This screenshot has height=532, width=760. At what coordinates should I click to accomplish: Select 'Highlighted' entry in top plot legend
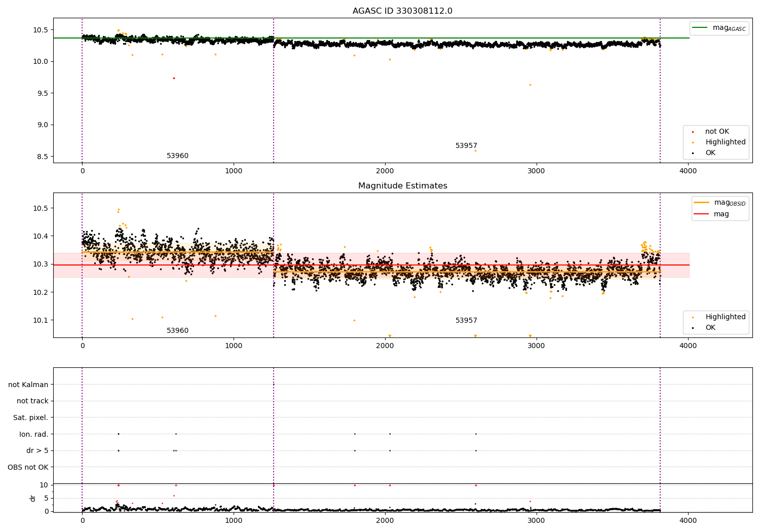pyautogui.click(x=725, y=142)
